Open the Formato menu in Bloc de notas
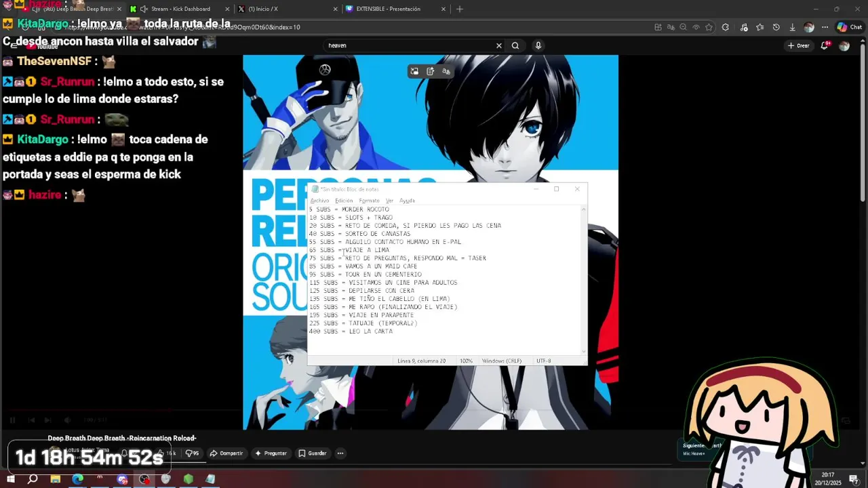The height and width of the screenshot is (488, 868). pos(369,201)
